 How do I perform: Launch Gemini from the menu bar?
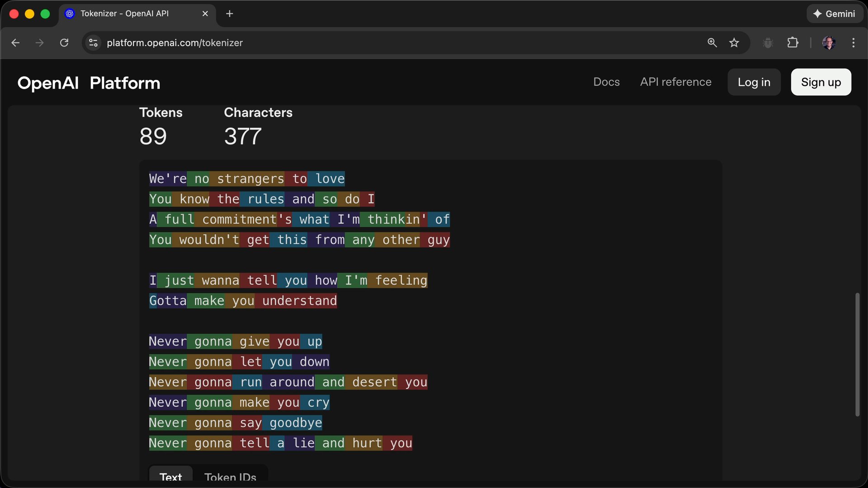pyautogui.click(x=835, y=14)
